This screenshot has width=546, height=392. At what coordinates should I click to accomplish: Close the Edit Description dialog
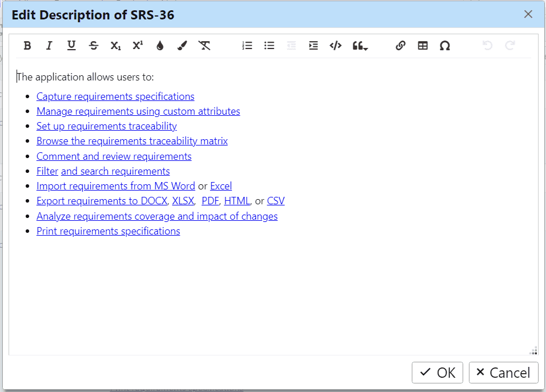pos(528,14)
